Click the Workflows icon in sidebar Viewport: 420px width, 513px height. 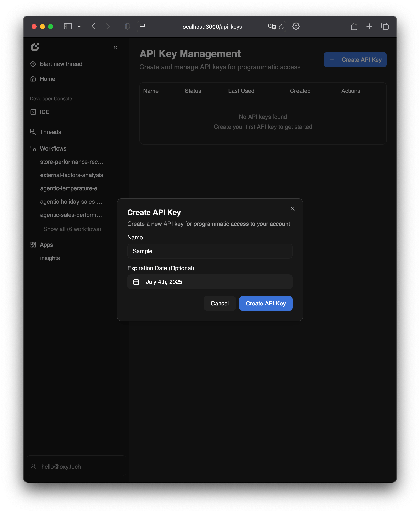[x=33, y=148]
